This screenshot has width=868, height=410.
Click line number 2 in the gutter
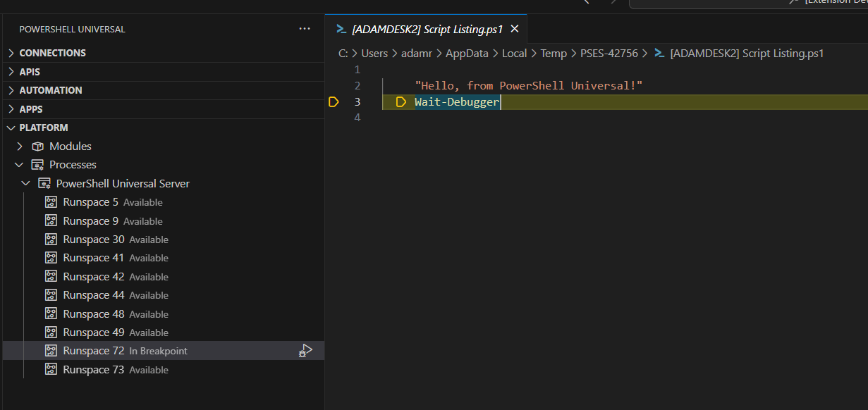357,86
